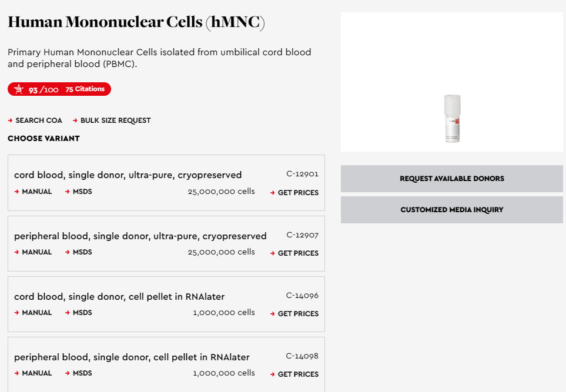The image size is (566, 392).
Task: Click REQUEST AVAILABLE DONORS button
Action: pos(452,179)
